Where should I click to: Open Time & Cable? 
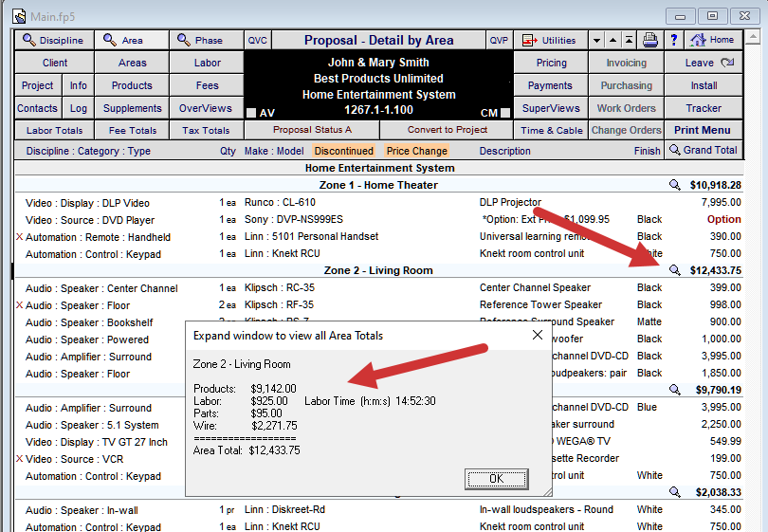[551, 130]
